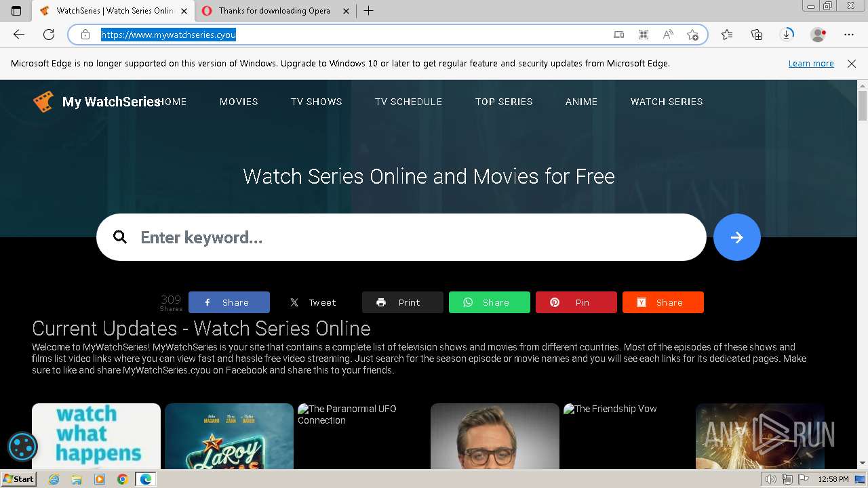This screenshot has width=868, height=488.
Task: Open the cookie settings round icon
Action: (x=22, y=447)
